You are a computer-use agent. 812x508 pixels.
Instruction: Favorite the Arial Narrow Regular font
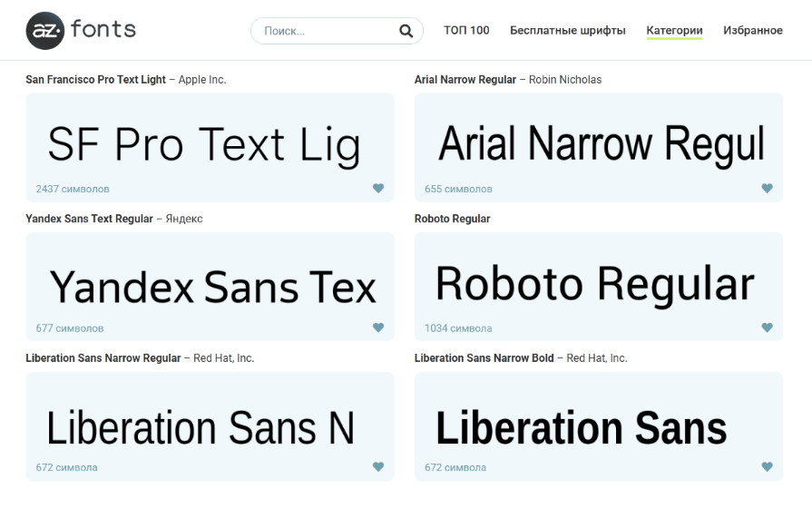click(767, 188)
